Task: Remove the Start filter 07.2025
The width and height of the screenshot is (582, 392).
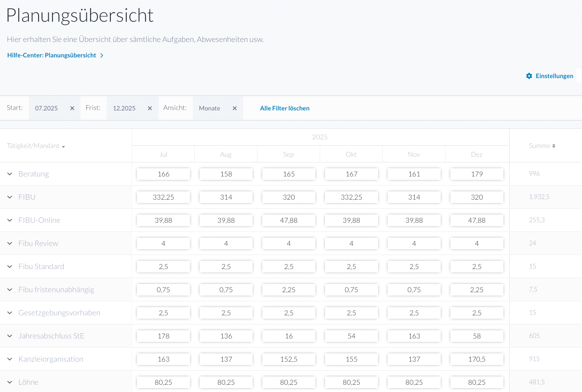Action: (x=72, y=108)
